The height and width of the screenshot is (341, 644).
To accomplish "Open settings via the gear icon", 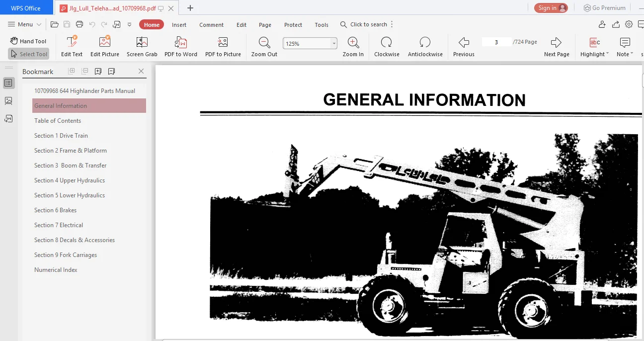I will point(629,24).
